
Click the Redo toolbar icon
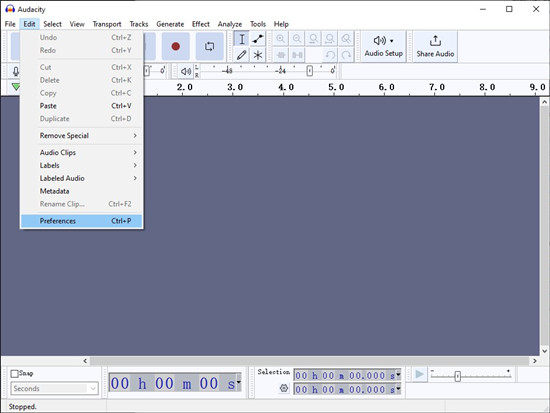(x=346, y=55)
